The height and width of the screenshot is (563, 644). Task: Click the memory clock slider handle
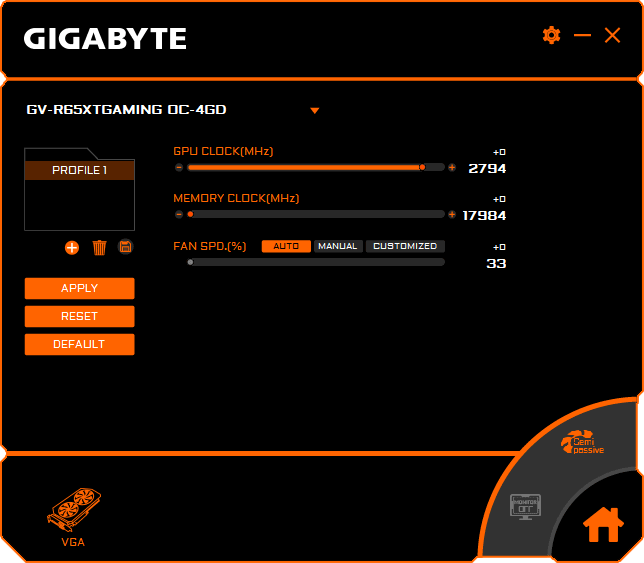[190, 214]
